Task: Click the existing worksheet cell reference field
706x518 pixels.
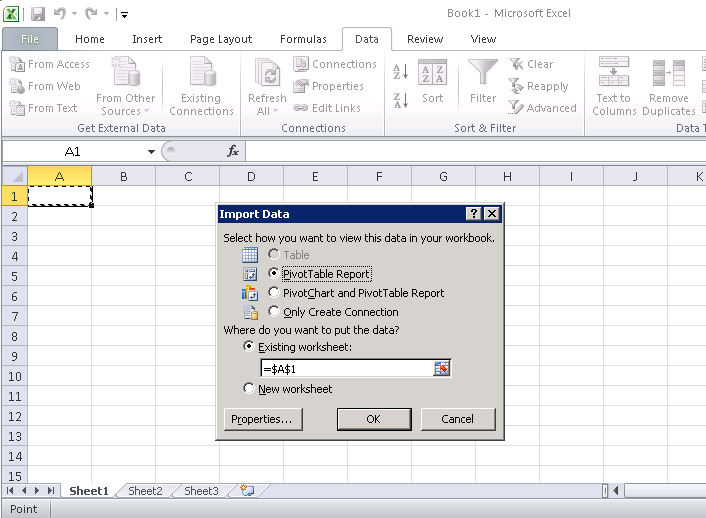Action: click(x=345, y=369)
